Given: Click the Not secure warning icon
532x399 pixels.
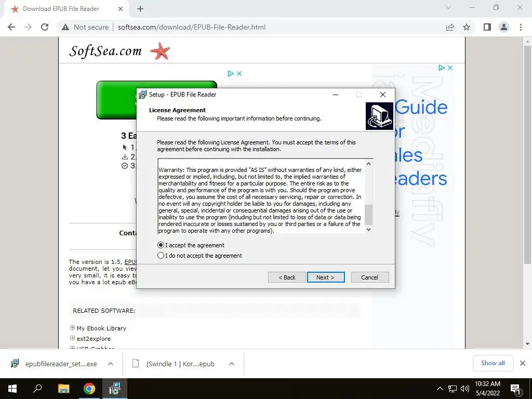Looking at the screenshot, I should (65, 27).
